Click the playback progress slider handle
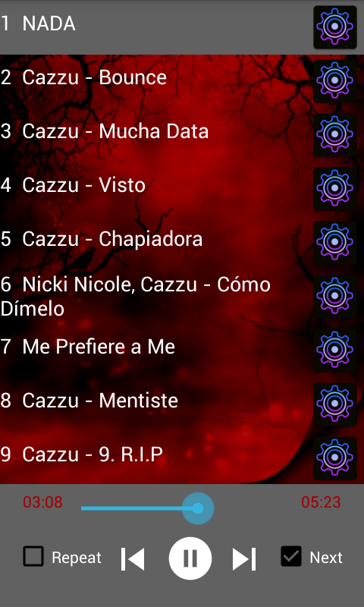Viewport: 364px width, 607px height. pos(198,508)
